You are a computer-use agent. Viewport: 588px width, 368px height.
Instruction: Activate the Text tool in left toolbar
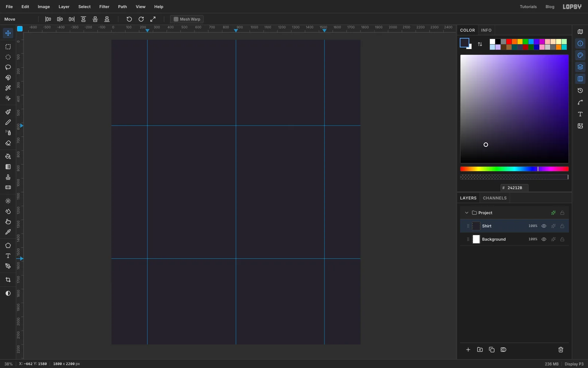(8, 256)
